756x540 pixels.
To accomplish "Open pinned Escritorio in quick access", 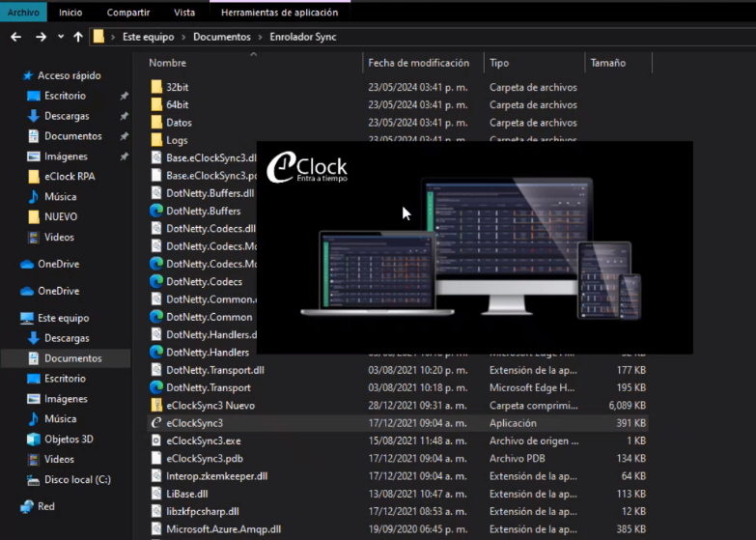I will (x=65, y=96).
